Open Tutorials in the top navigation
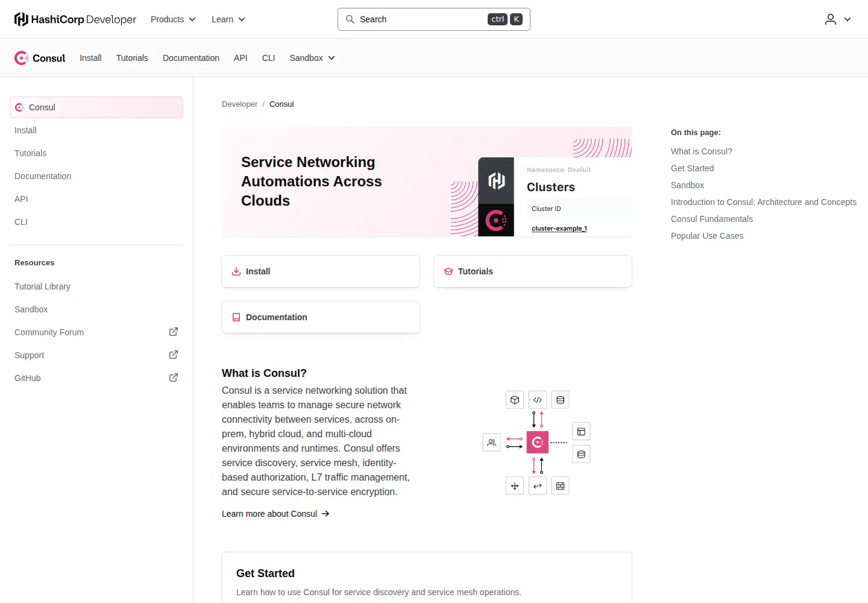The height and width of the screenshot is (603, 868). (132, 58)
